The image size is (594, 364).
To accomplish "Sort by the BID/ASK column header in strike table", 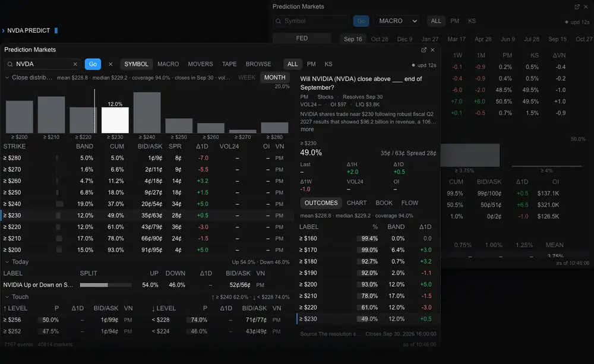I will click(151, 147).
